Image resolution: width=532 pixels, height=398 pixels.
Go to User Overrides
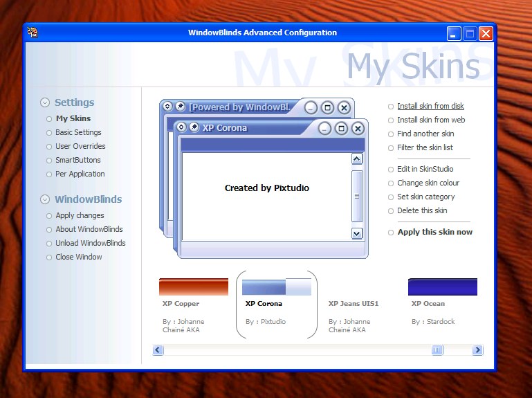80,146
